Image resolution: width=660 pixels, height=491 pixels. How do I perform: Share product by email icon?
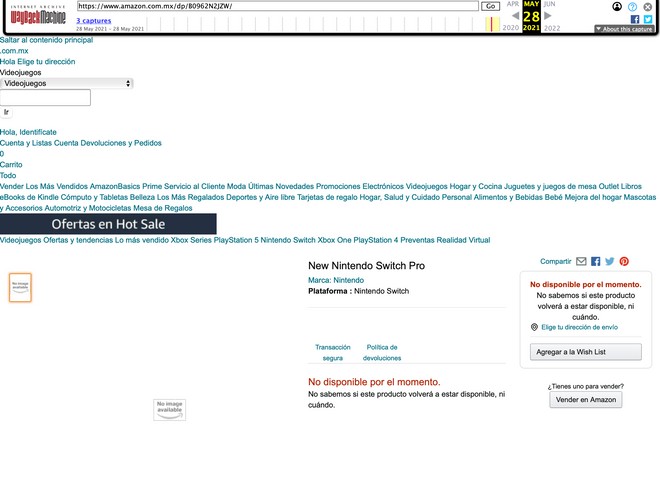click(x=581, y=262)
